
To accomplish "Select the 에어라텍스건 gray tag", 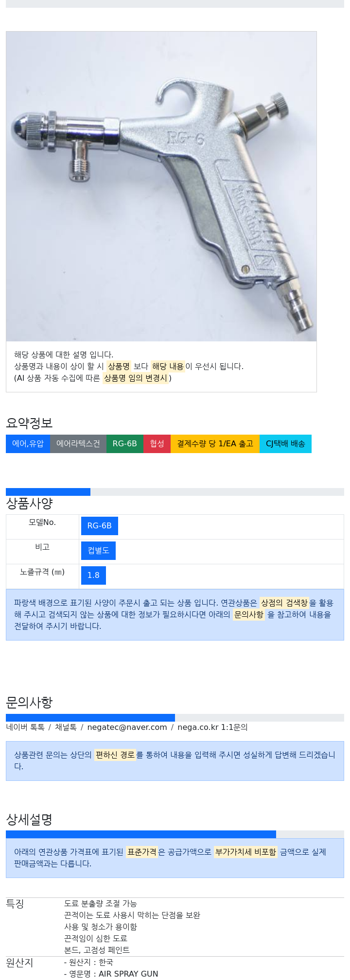I will point(78,444).
